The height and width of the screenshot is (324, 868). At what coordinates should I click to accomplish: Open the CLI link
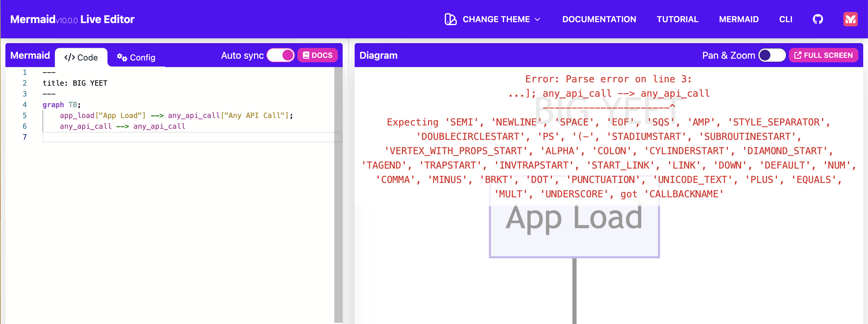click(x=785, y=19)
